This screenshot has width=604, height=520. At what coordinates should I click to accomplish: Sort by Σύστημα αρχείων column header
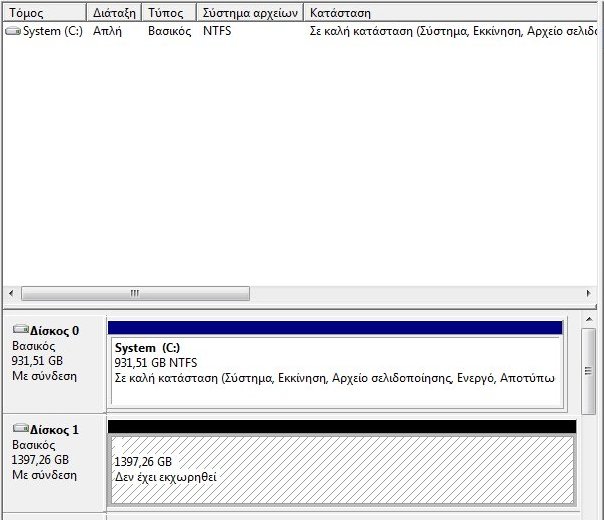pos(250,13)
